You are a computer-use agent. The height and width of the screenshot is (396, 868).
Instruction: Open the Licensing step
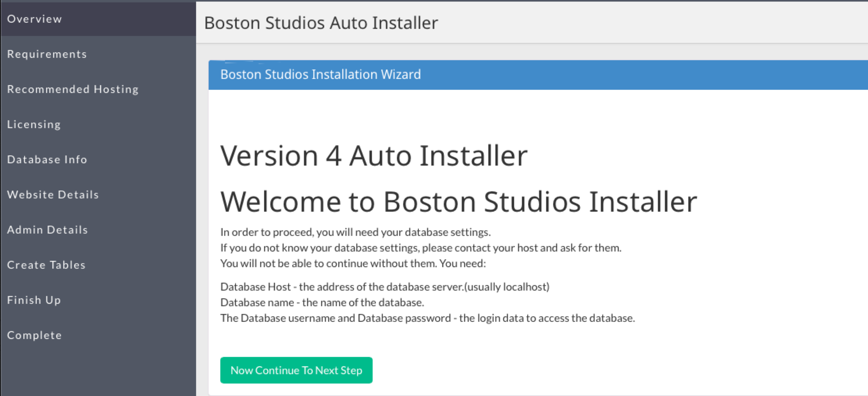pos(34,124)
